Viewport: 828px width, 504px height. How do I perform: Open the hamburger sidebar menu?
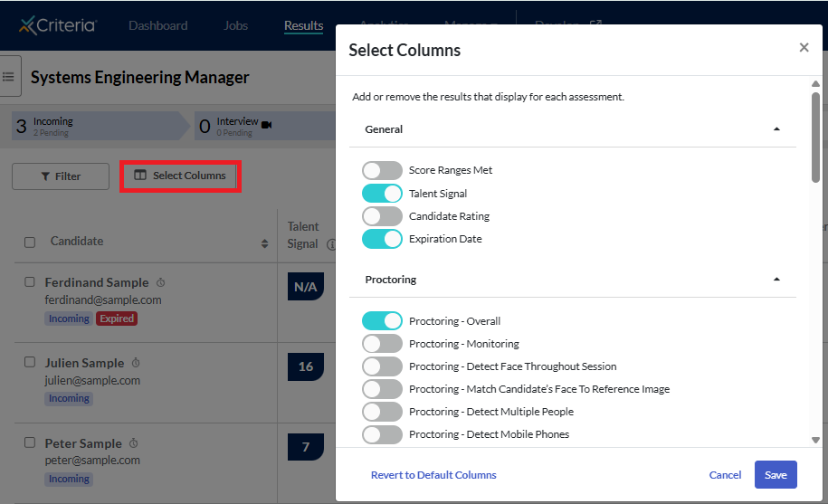(x=9, y=77)
